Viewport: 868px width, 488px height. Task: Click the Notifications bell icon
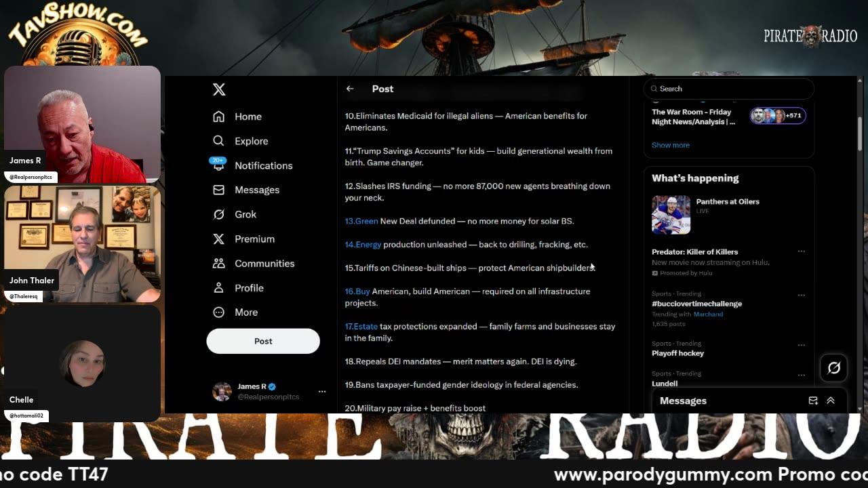[218, 165]
